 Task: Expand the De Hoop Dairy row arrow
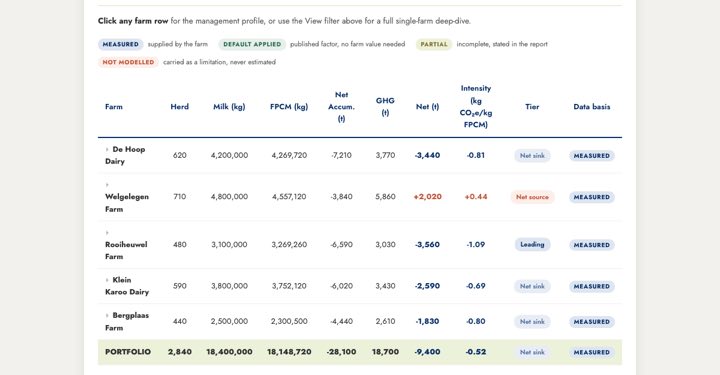pos(107,149)
